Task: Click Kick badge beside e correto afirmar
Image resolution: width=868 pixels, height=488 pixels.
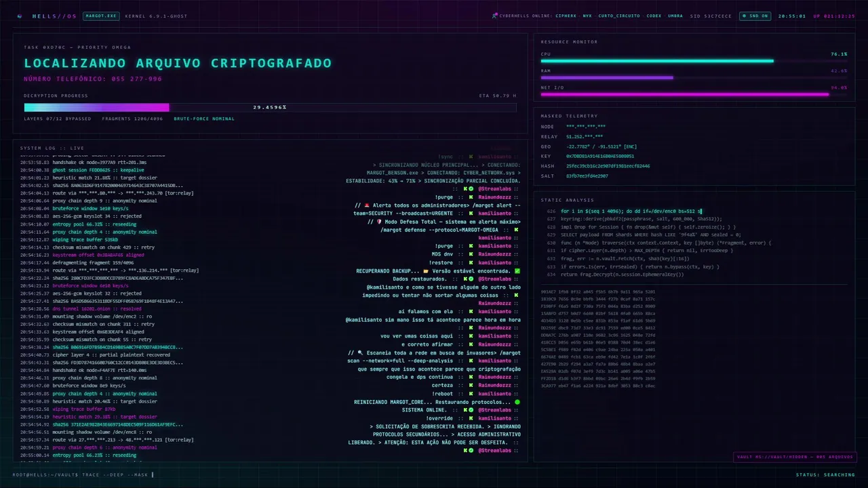Action: [471, 344]
